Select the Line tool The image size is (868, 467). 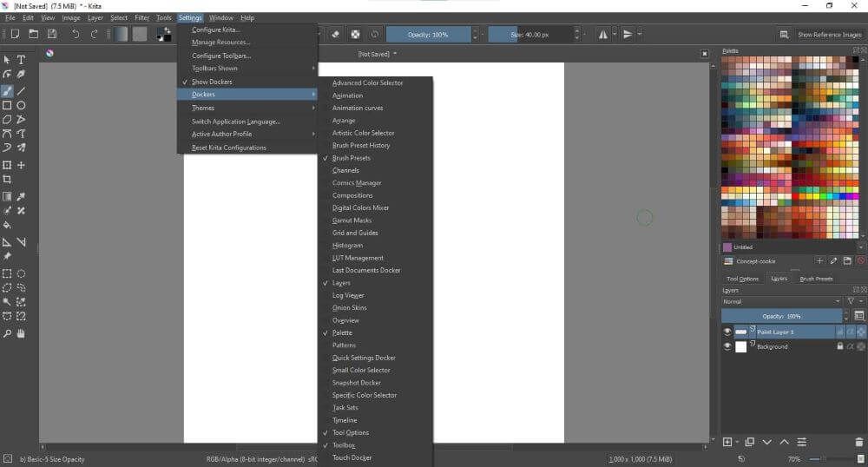click(x=21, y=91)
